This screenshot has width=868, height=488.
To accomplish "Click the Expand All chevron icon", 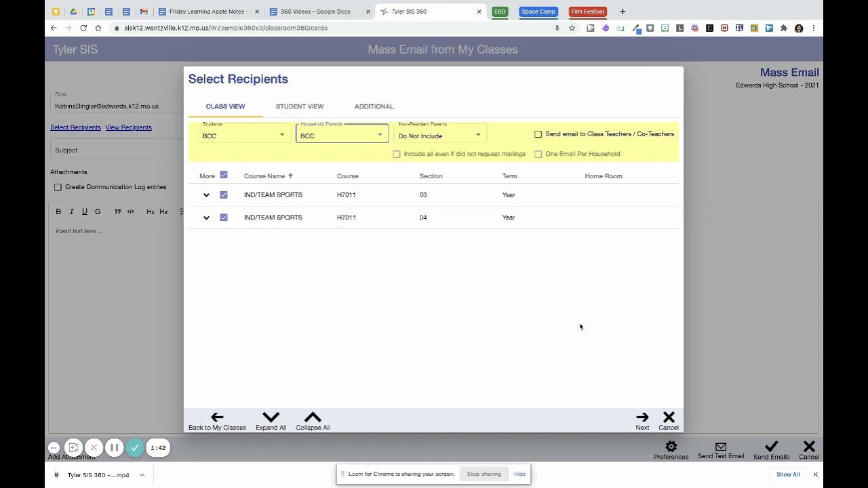I will [271, 418].
